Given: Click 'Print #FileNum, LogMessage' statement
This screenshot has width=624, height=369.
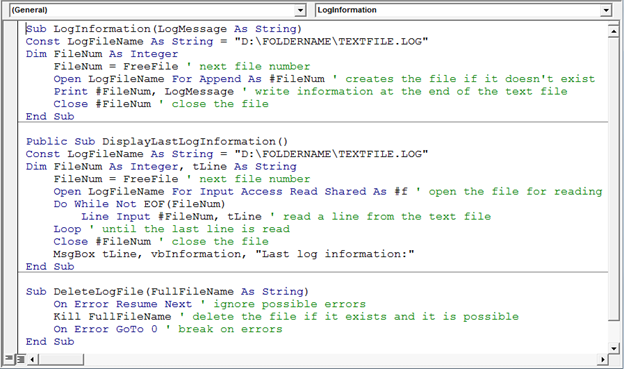Looking at the screenshot, I should (144, 92).
